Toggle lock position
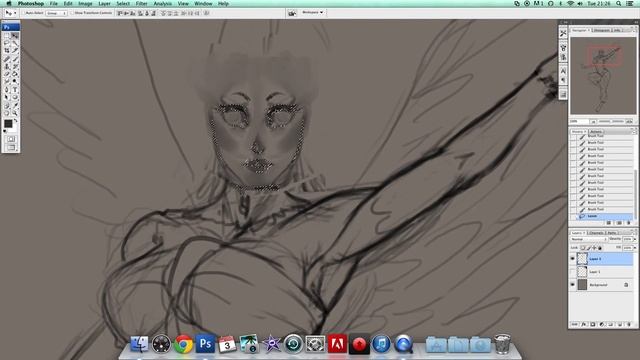This screenshot has width=640, height=360. [x=594, y=248]
